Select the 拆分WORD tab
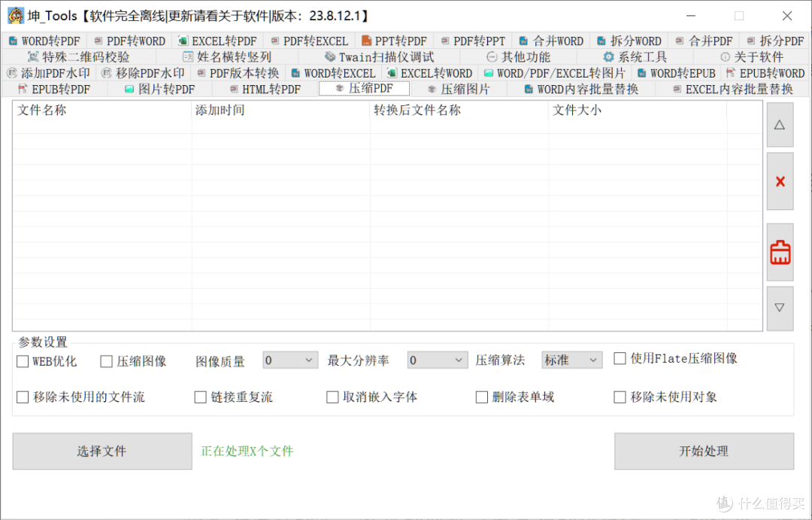This screenshot has width=812, height=520. pyautogui.click(x=629, y=41)
